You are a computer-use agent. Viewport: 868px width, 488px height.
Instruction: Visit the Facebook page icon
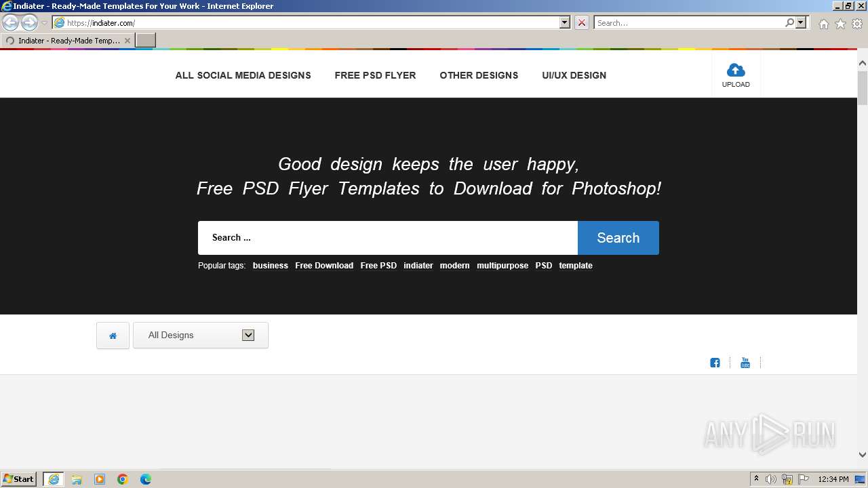pos(715,363)
